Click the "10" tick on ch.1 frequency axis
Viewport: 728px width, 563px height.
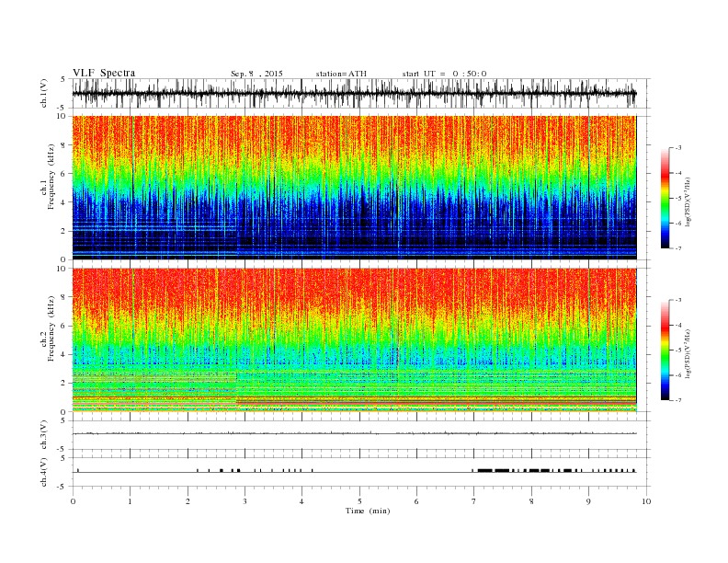click(62, 116)
